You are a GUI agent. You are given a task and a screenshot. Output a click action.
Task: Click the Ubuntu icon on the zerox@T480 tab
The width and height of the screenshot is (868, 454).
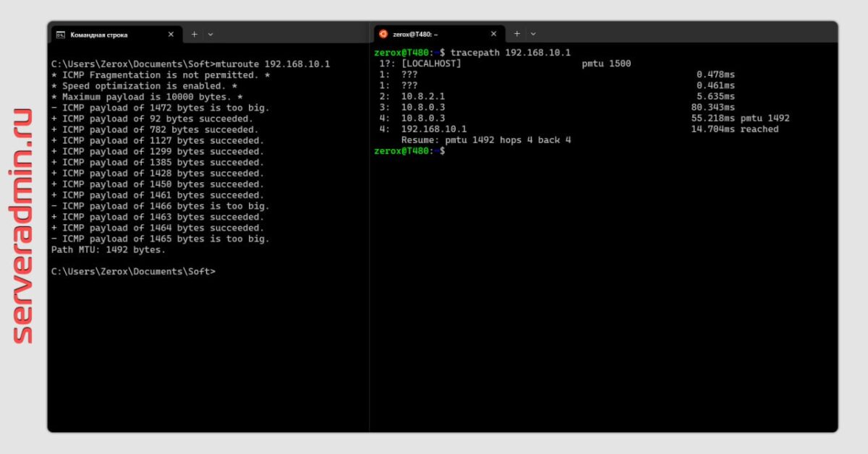383,33
